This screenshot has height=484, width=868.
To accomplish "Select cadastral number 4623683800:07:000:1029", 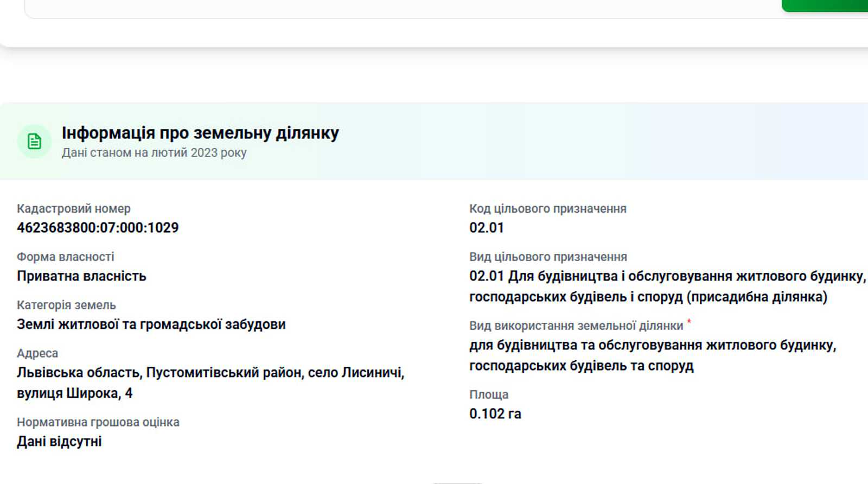I will 98,228.
